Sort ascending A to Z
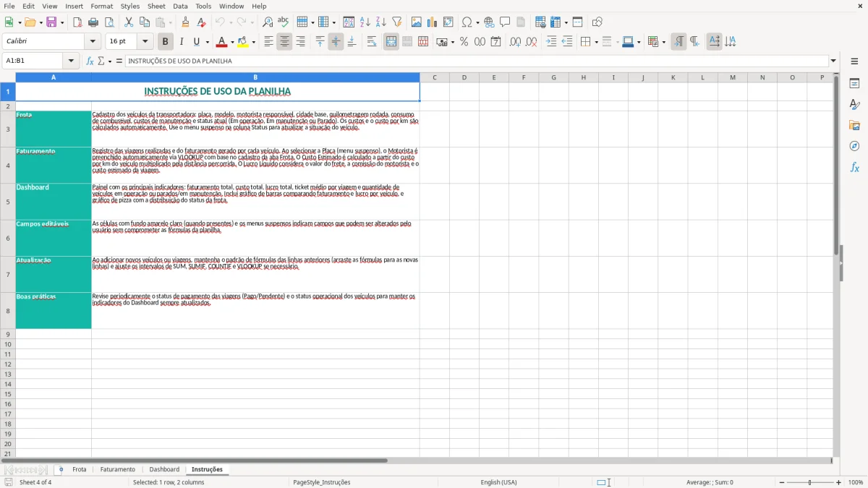868x488 pixels. pyautogui.click(x=365, y=22)
